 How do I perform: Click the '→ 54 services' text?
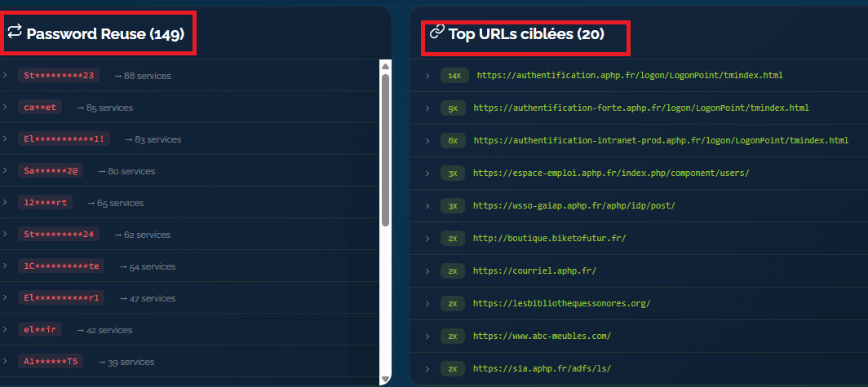pyautogui.click(x=148, y=266)
